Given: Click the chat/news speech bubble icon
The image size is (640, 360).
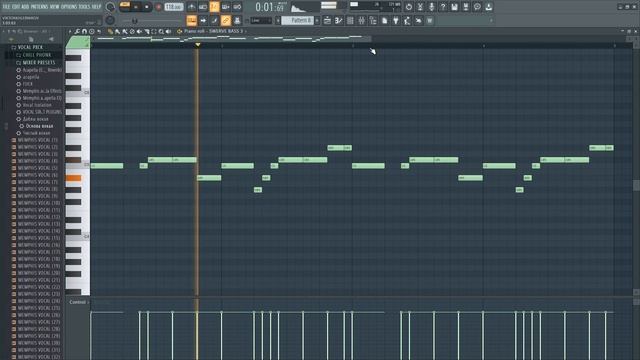Looking at the screenshot, I should (x=477, y=7).
